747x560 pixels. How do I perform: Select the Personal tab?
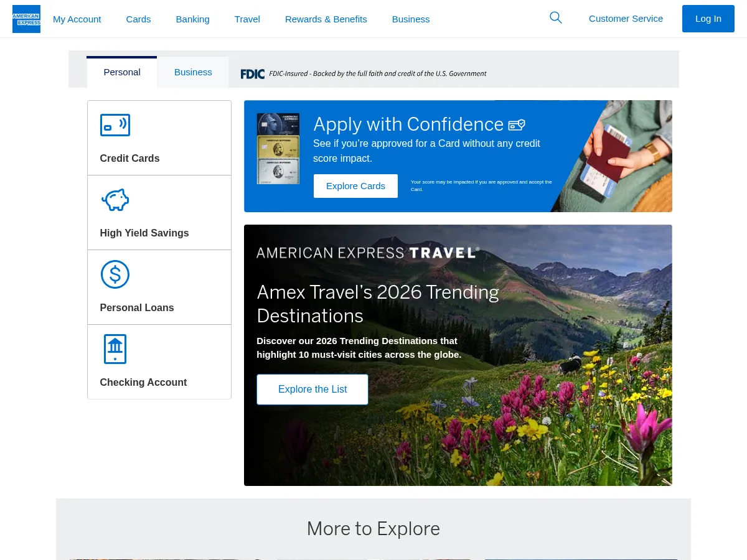click(x=122, y=72)
